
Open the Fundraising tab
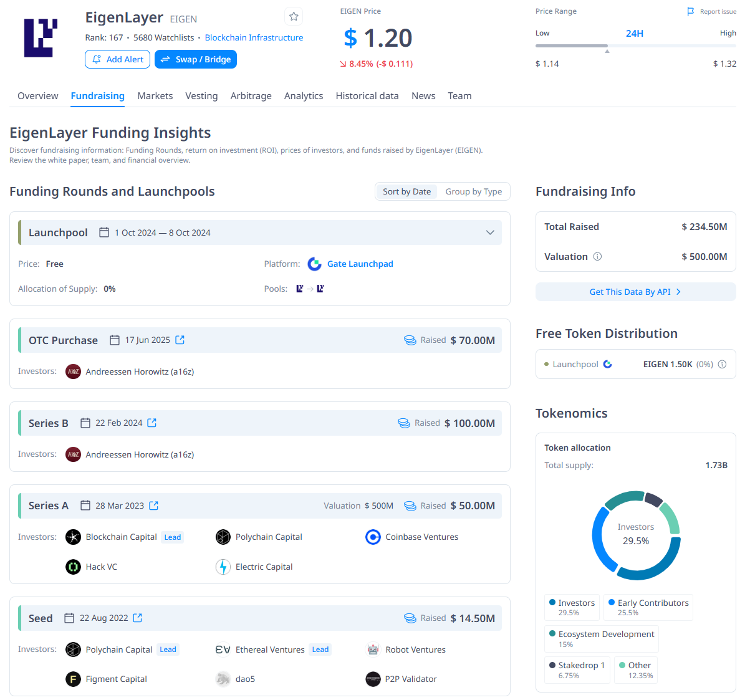pyautogui.click(x=97, y=96)
